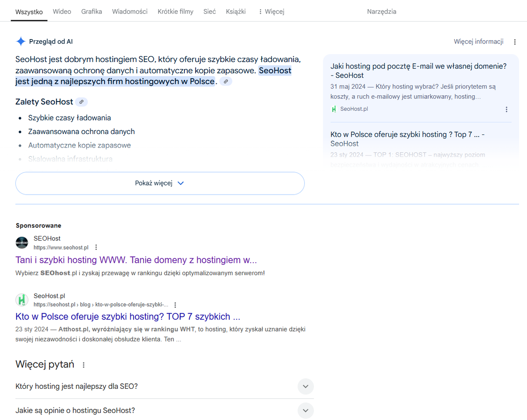
Task: Open sponsored link Tani i szybki hosting WWW
Action: [136, 260]
